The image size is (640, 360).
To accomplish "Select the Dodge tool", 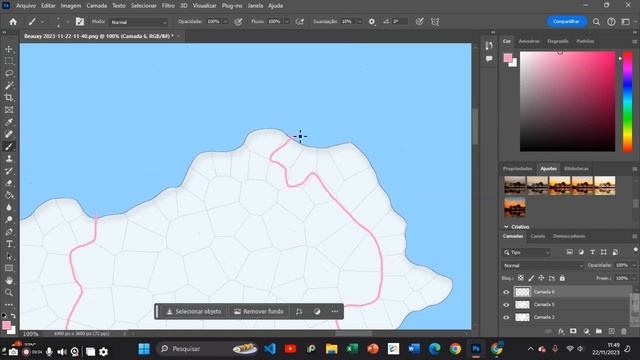I will coord(9,220).
